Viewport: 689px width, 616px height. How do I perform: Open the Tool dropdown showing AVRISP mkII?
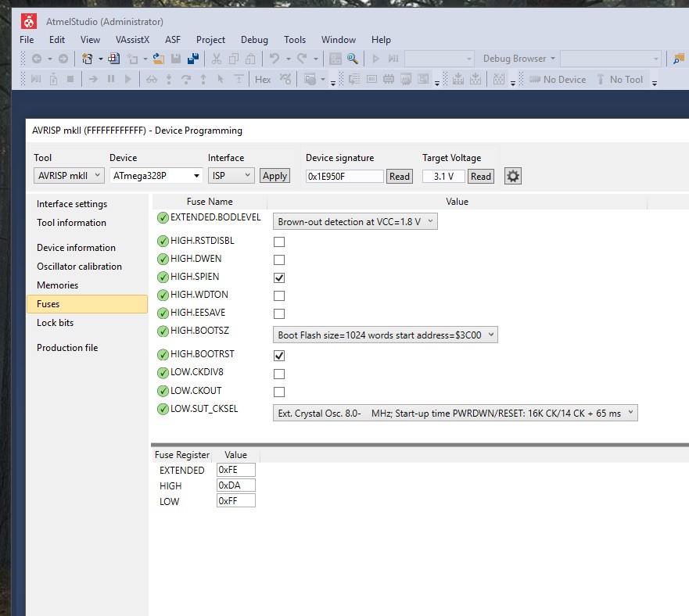[x=69, y=176]
